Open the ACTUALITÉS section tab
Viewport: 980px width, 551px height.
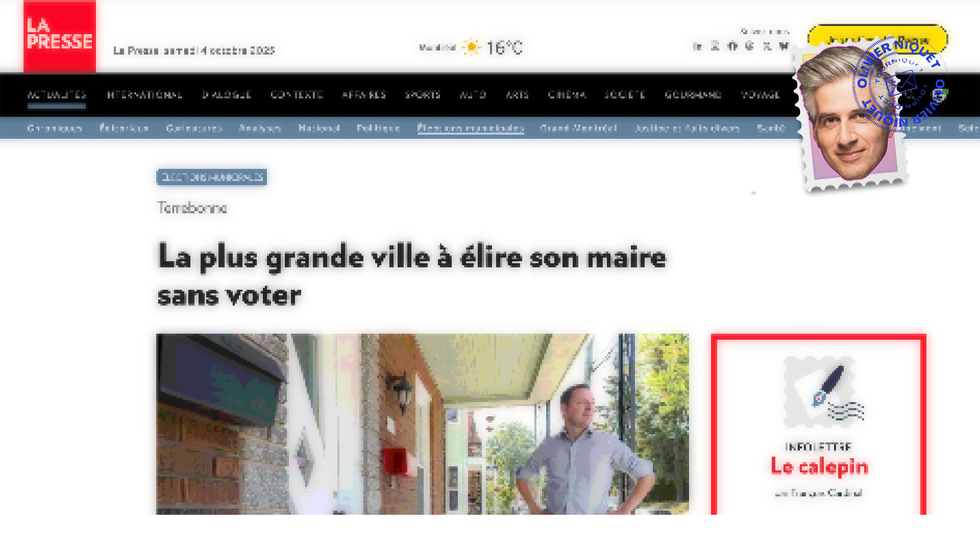coord(57,95)
